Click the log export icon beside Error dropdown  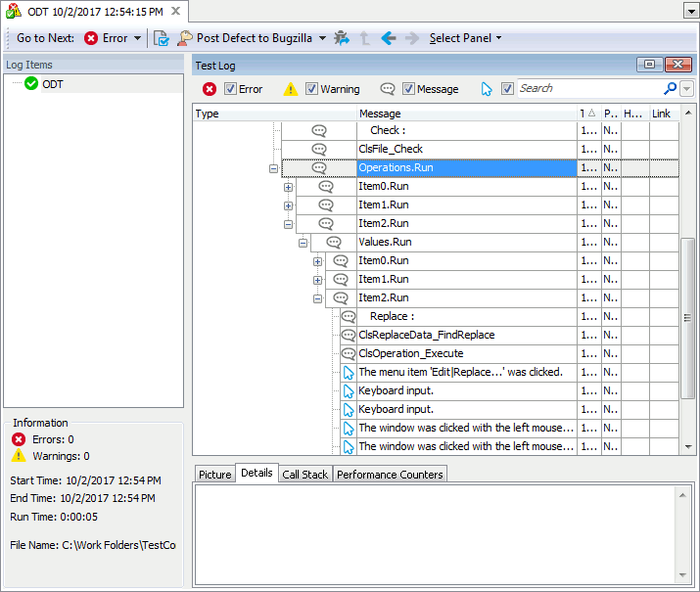point(161,38)
